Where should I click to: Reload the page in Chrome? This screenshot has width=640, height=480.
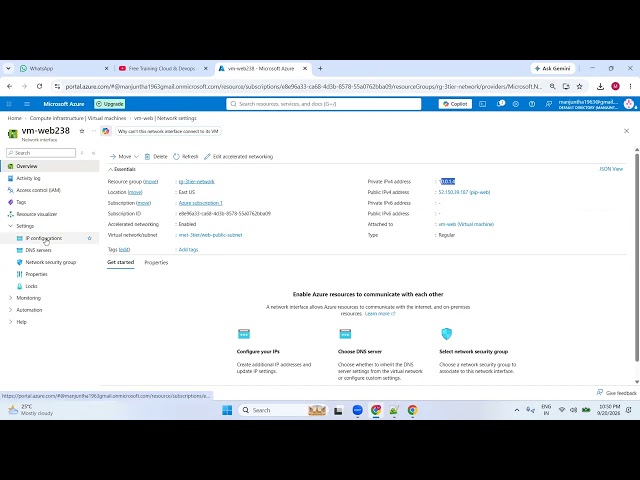click(39, 87)
